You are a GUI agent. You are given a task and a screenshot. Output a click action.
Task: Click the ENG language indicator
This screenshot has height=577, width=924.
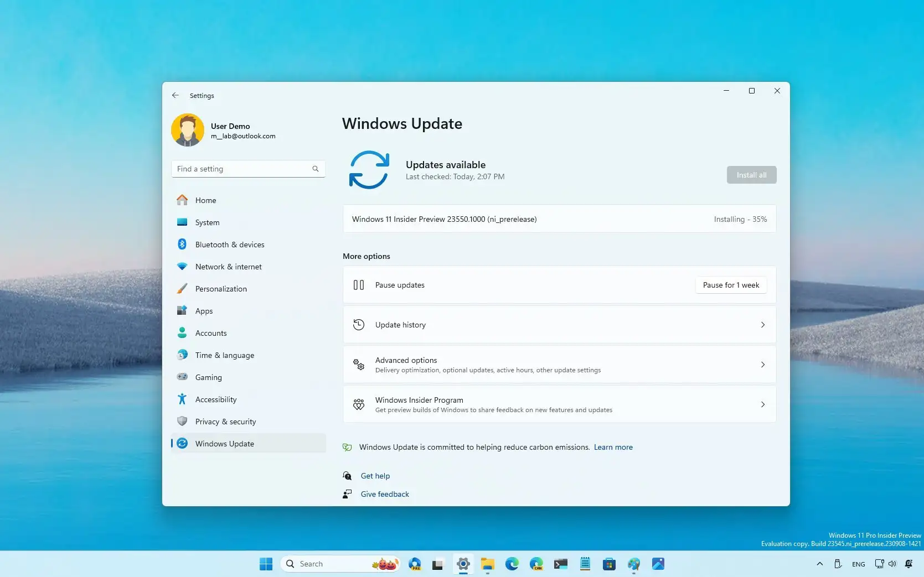pyautogui.click(x=859, y=564)
